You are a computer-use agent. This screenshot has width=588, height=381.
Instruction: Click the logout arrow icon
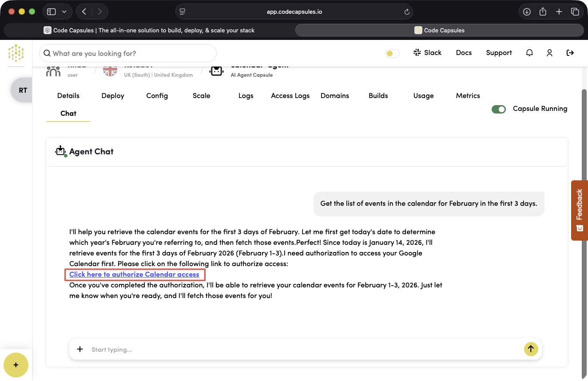click(570, 53)
